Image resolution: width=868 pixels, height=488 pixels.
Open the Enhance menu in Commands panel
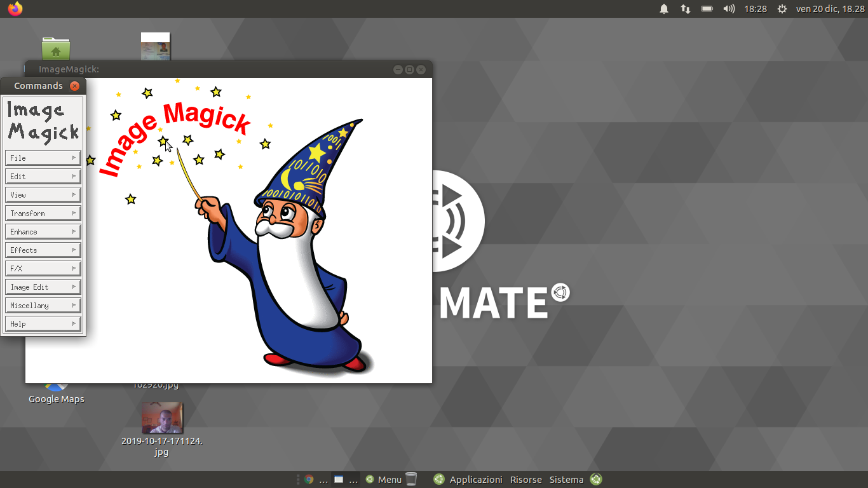pos(43,231)
